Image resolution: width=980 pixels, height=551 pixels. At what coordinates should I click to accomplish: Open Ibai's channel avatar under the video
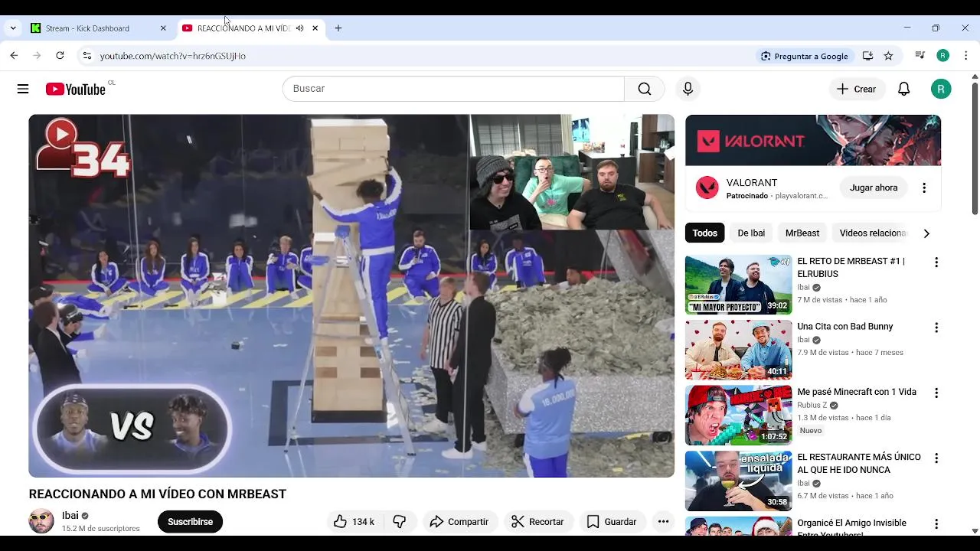(x=41, y=521)
